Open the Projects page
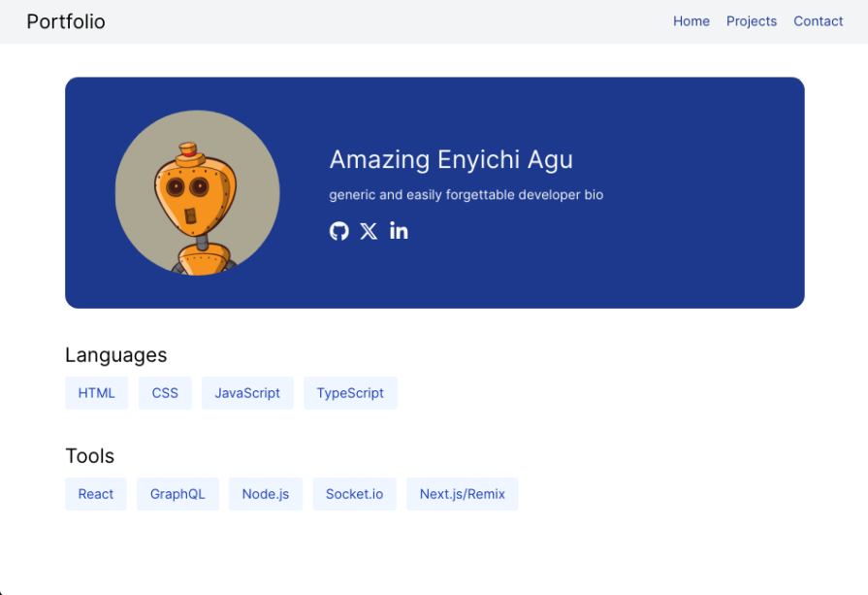868x595 pixels. pyautogui.click(x=752, y=20)
